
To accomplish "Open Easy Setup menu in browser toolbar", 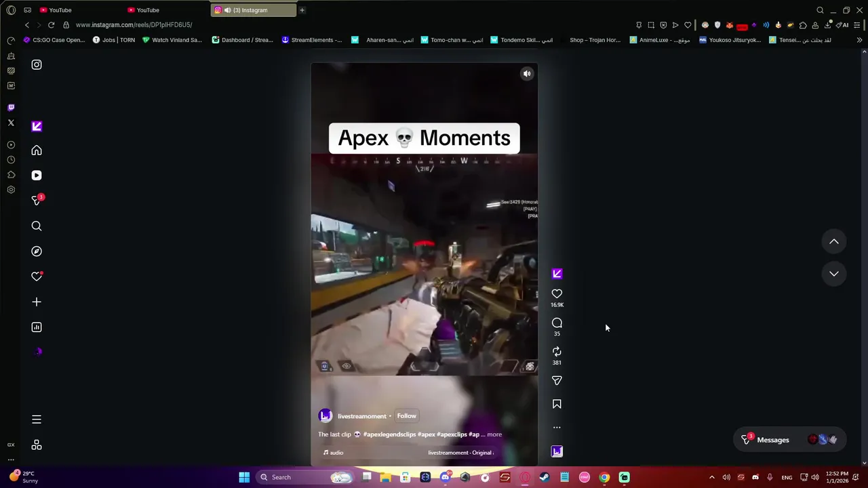I will (x=858, y=25).
